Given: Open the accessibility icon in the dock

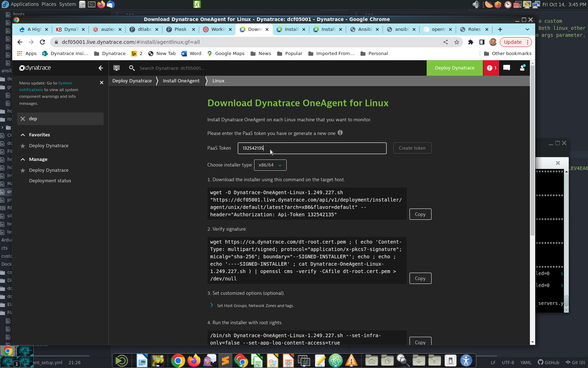Looking at the screenshot, I should pos(466,361).
